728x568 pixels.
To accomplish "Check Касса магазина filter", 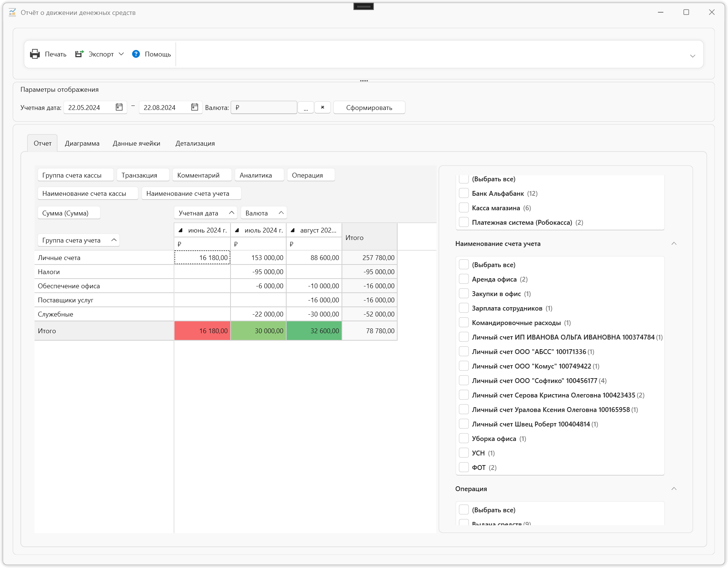I will click(x=464, y=208).
